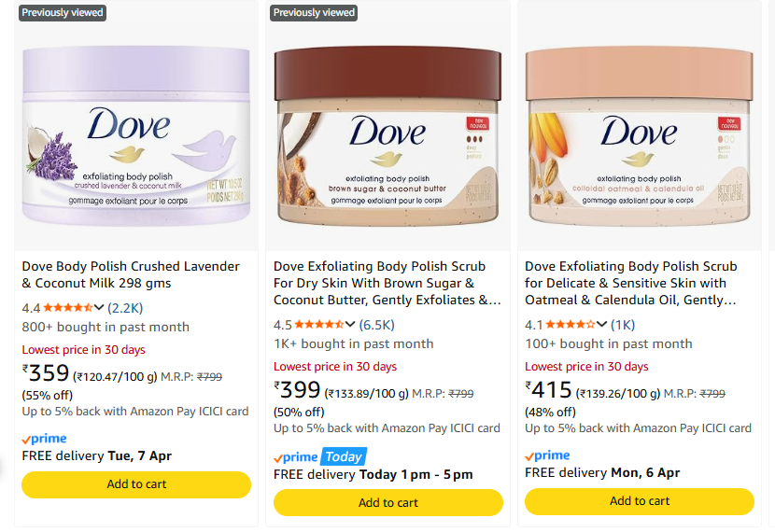Click the star rating on Oatmeal scrub
This screenshot has width=775, height=532.
click(570, 325)
